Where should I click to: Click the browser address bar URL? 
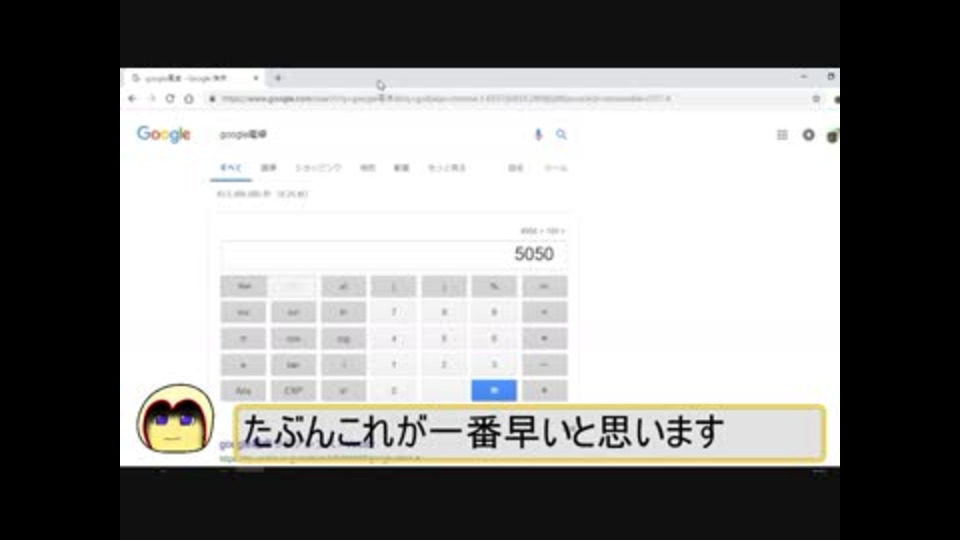(x=446, y=99)
